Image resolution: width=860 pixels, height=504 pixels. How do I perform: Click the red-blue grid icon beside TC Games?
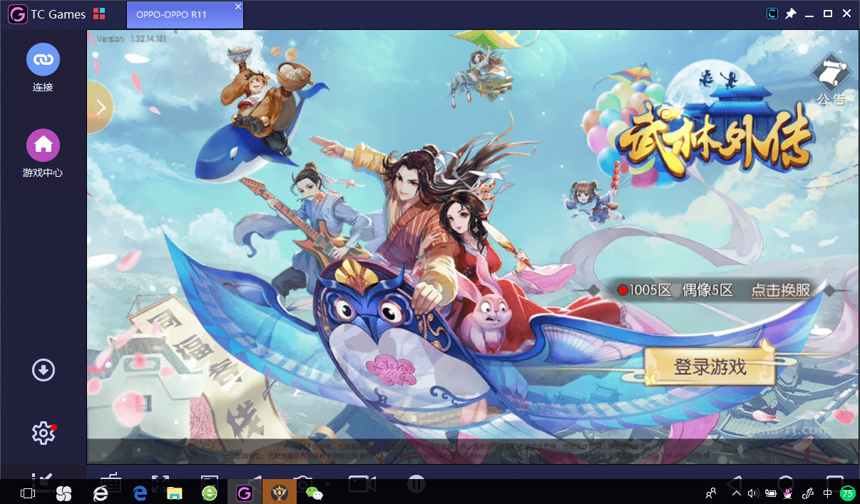tap(99, 14)
